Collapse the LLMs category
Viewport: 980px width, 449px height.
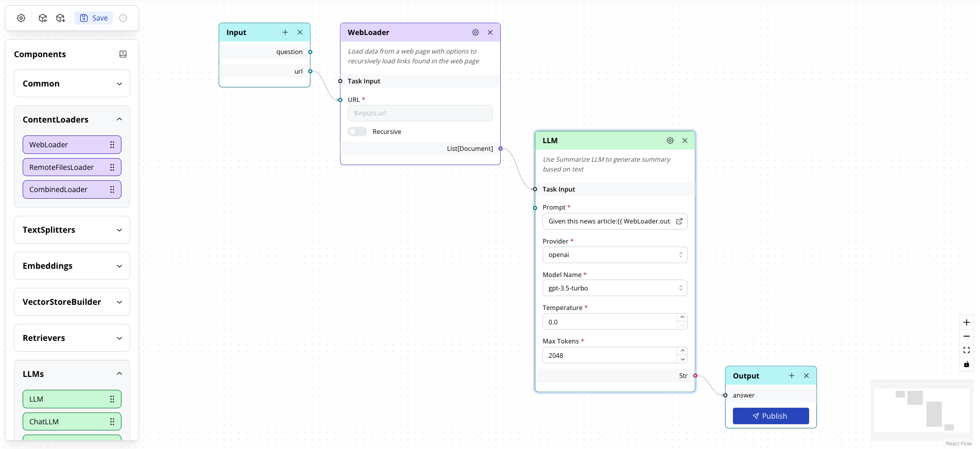(x=72, y=374)
